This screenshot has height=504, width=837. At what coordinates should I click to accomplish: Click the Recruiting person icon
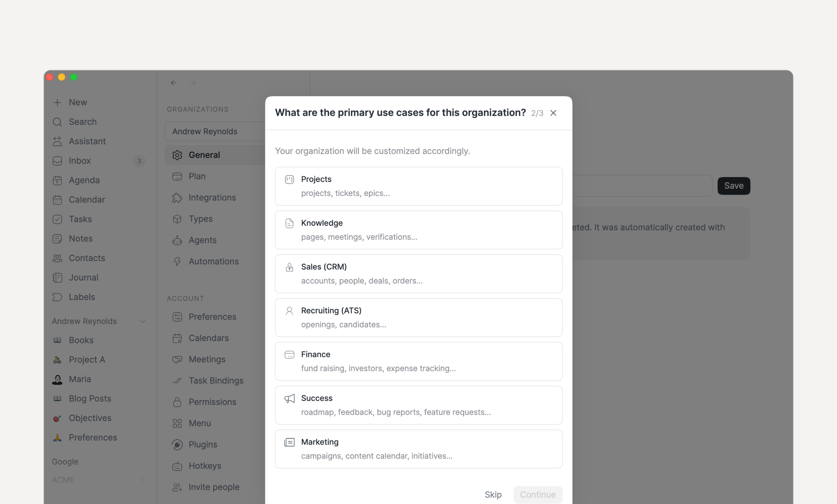point(289,311)
